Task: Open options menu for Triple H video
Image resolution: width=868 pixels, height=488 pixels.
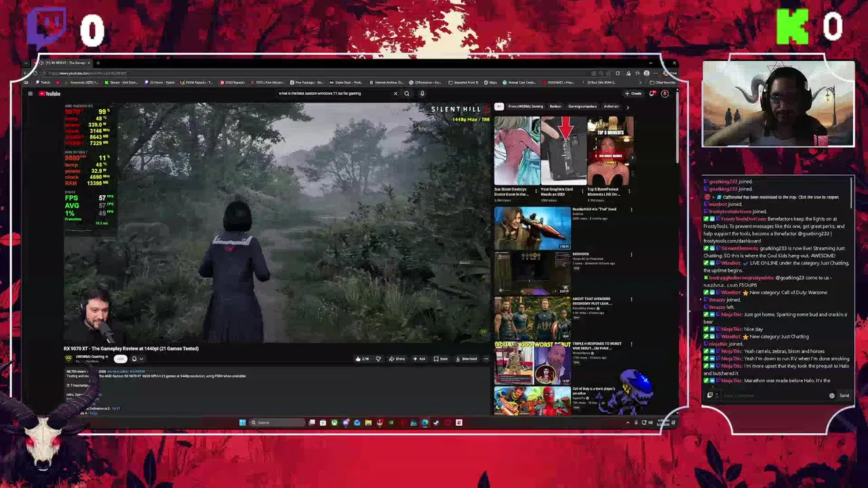Action: [x=631, y=344]
